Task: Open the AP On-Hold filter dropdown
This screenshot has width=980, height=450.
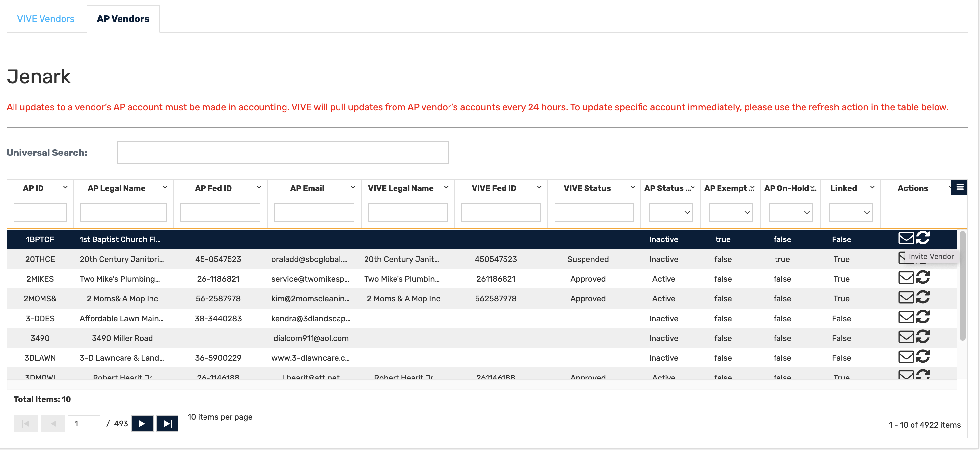Action: (791, 212)
